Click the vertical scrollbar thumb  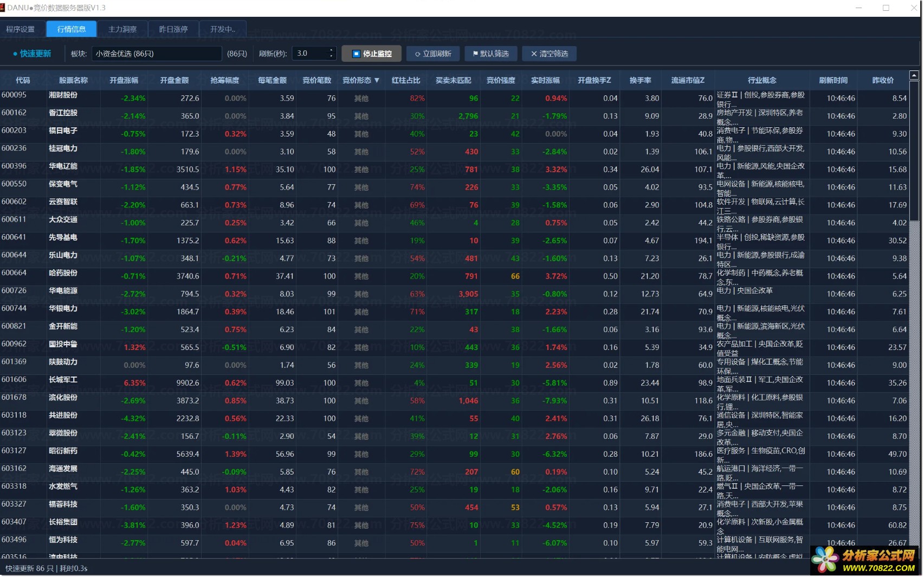point(914,151)
